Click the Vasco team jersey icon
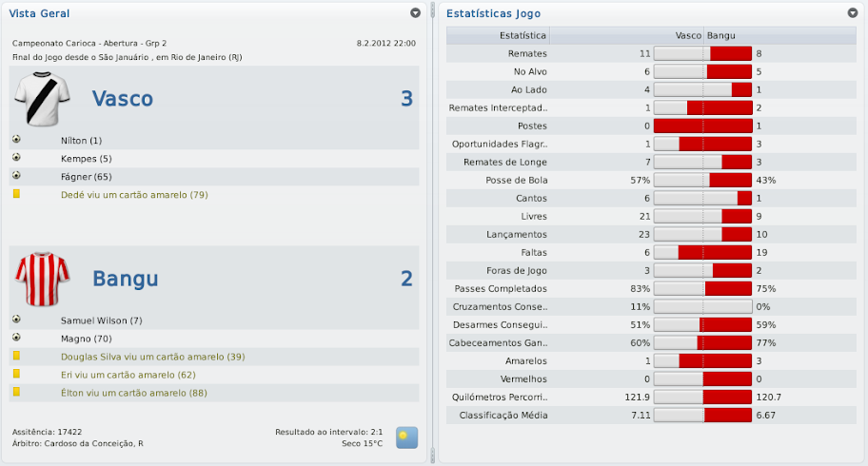 coord(42,98)
